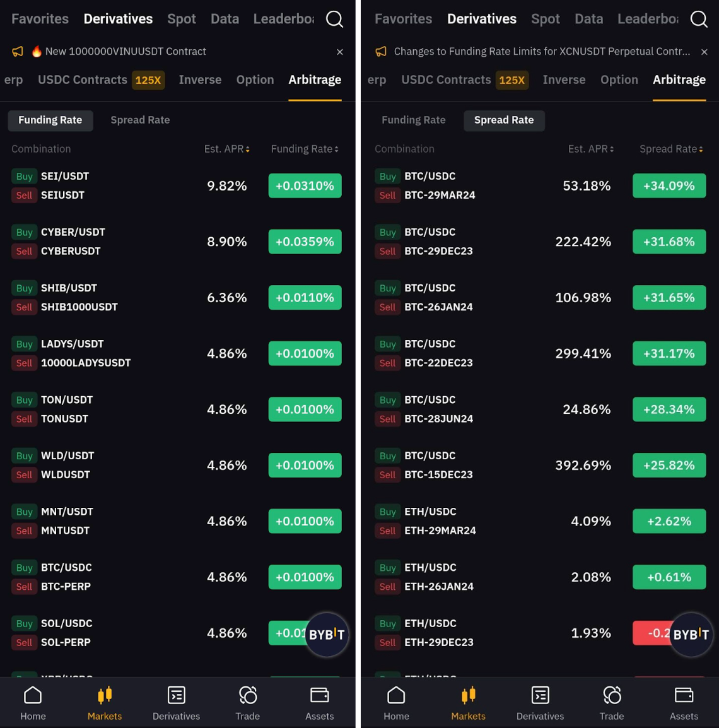Tap the search icon in right panel
Screen dimensions: 719x728
698,20
